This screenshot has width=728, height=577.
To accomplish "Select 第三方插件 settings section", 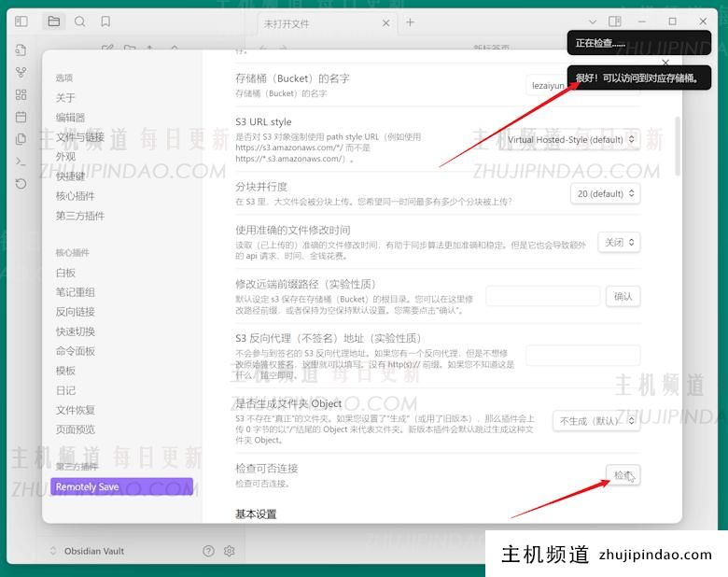I will (80, 216).
